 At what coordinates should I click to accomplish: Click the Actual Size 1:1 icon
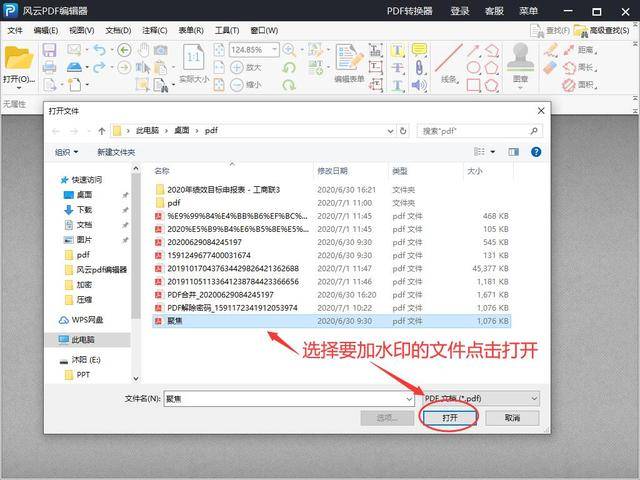[194, 58]
